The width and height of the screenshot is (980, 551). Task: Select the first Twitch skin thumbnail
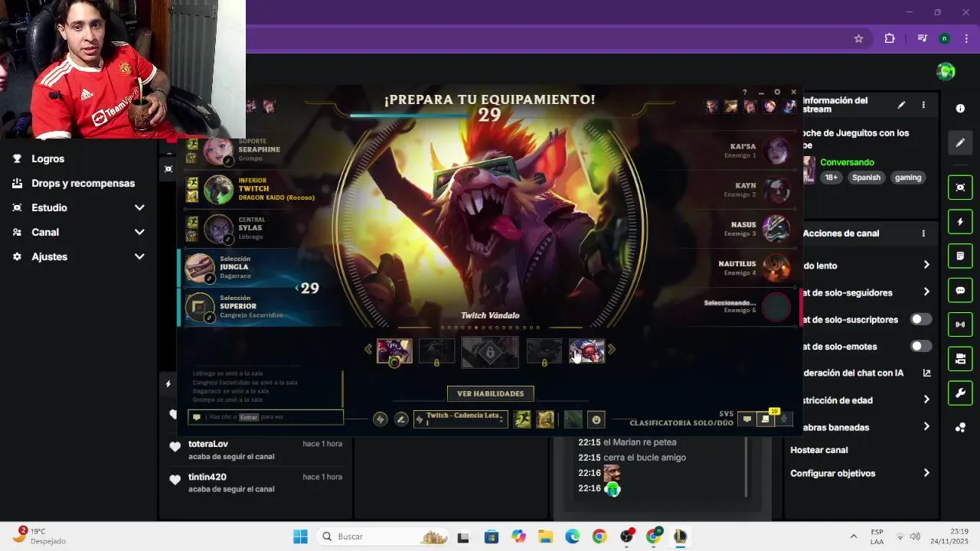pos(394,351)
